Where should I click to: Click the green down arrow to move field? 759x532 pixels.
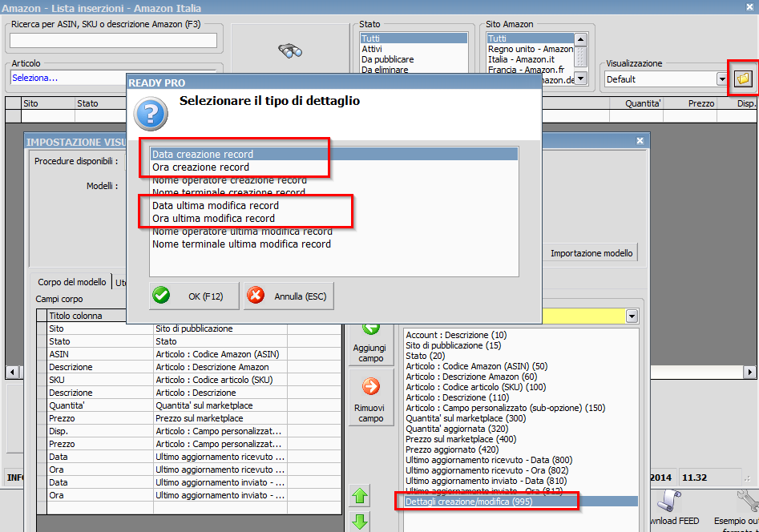click(360, 522)
